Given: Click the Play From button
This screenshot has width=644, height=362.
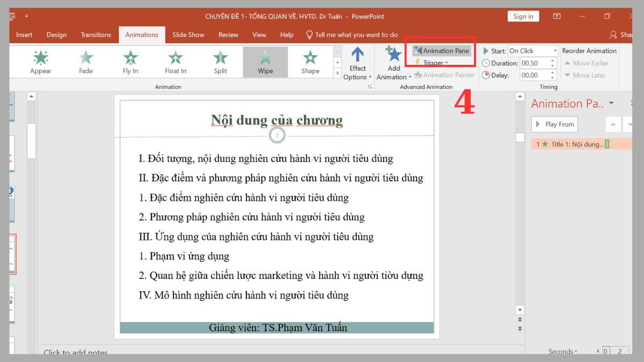Looking at the screenshot, I should 554,124.
